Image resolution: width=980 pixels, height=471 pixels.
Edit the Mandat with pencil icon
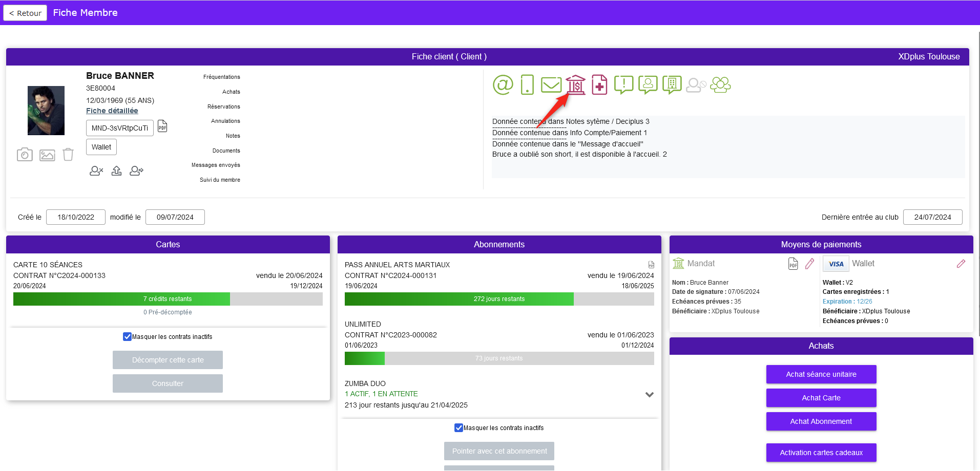click(809, 264)
